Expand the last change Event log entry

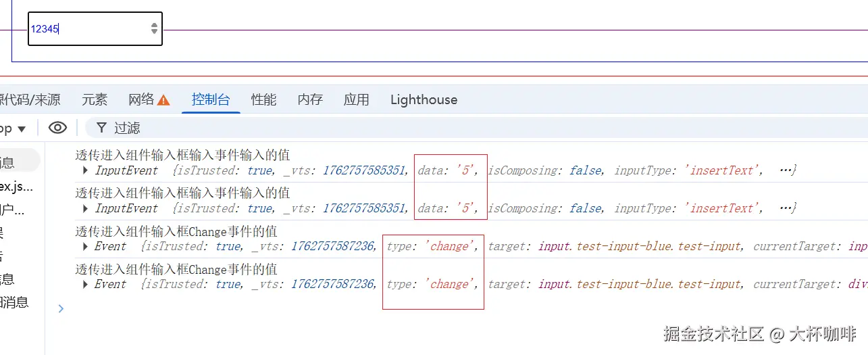tap(85, 284)
